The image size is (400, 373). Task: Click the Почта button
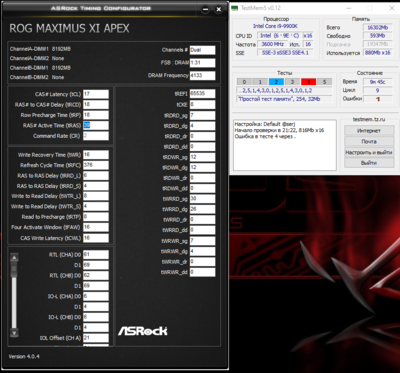point(369,141)
